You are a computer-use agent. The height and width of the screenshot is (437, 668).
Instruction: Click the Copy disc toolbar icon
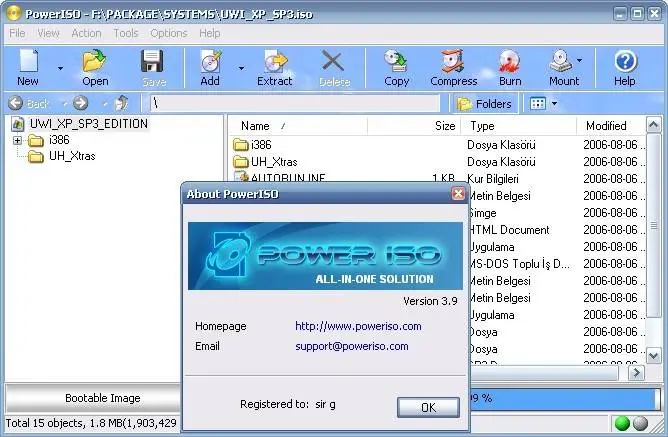coord(396,61)
